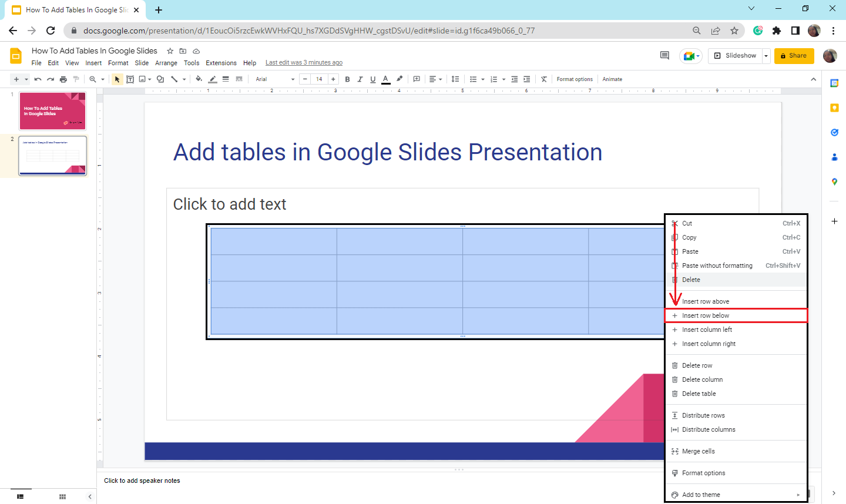Open the Arrange menu

point(166,63)
